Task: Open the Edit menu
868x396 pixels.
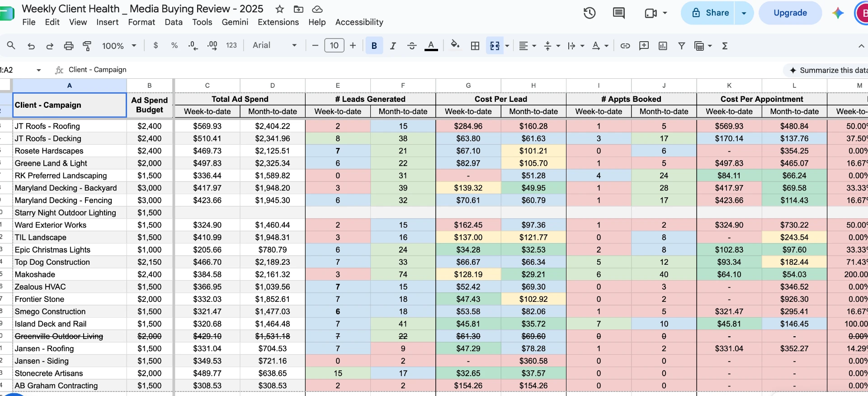Action: [x=52, y=22]
